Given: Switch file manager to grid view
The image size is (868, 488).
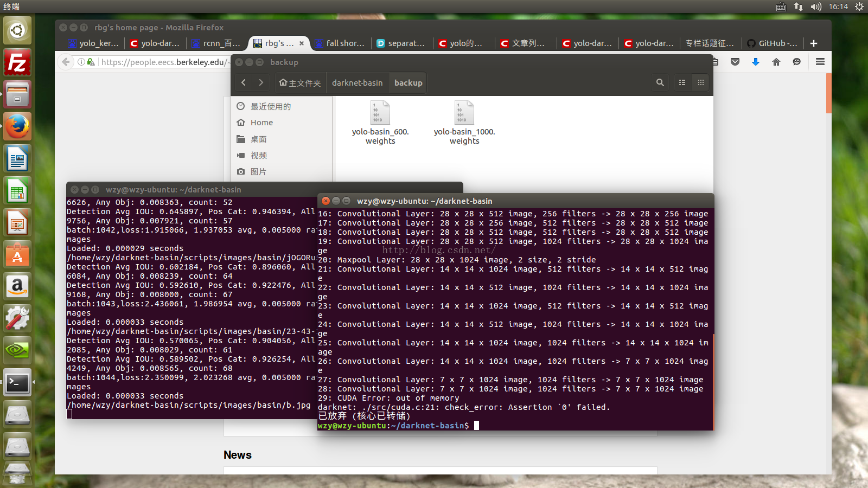Looking at the screenshot, I should [700, 82].
